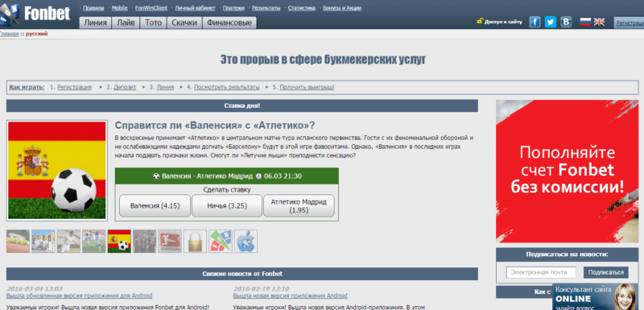Click the Валенсия - Атлетико Мадрид match header

click(x=227, y=176)
